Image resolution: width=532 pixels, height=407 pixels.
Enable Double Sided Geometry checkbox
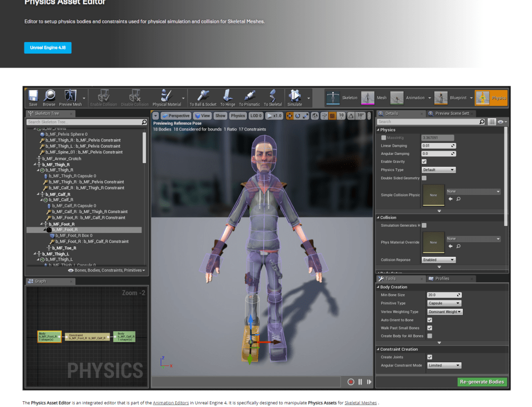[x=424, y=178]
